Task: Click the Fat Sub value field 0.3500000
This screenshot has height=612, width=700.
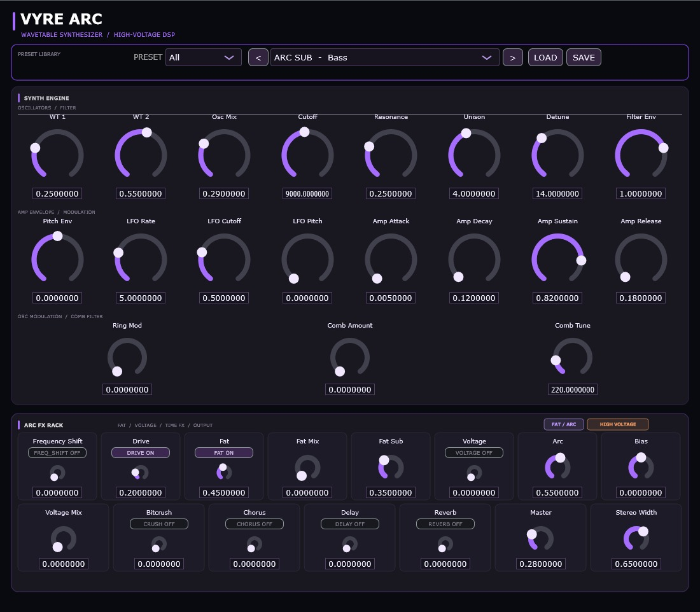Action: 391,493
